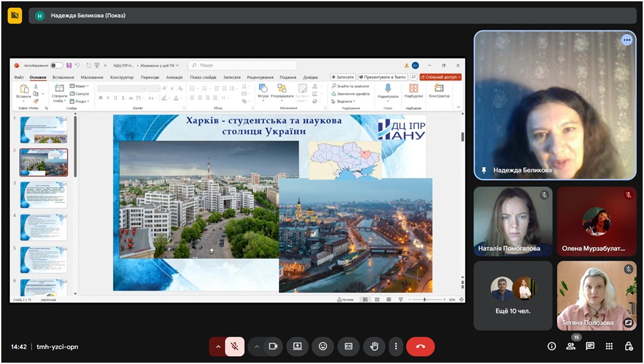Turn on the camera in Meet
The height and width of the screenshot is (364, 644).
[273, 347]
